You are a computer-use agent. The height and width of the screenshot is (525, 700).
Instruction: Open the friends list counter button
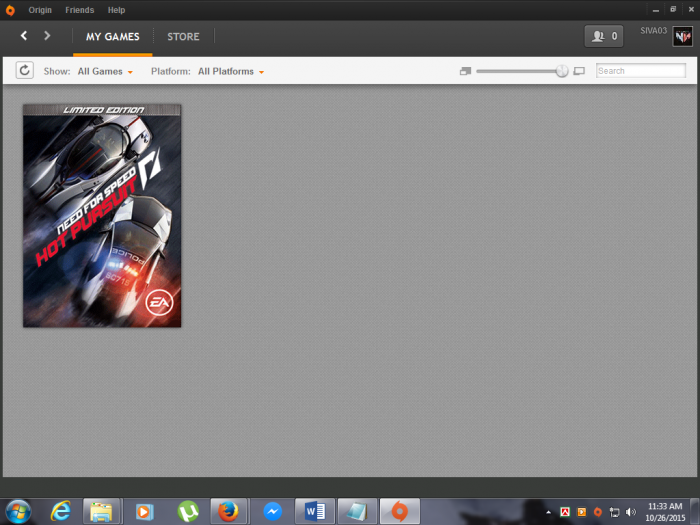pos(604,36)
